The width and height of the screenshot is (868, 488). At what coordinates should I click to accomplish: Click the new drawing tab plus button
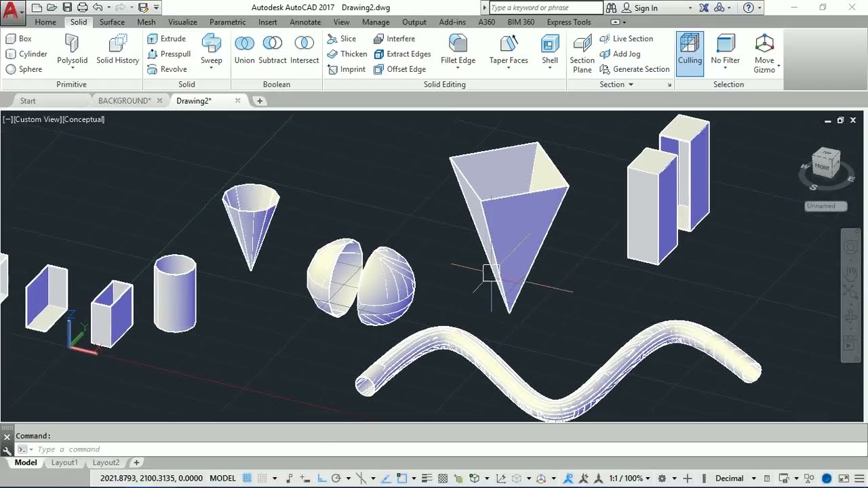259,101
